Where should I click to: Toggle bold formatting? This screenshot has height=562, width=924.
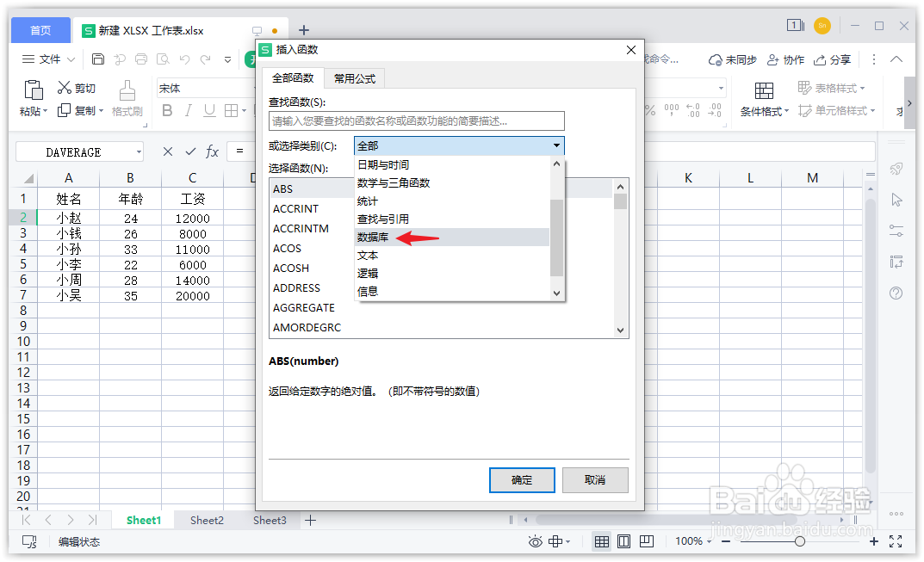167,111
